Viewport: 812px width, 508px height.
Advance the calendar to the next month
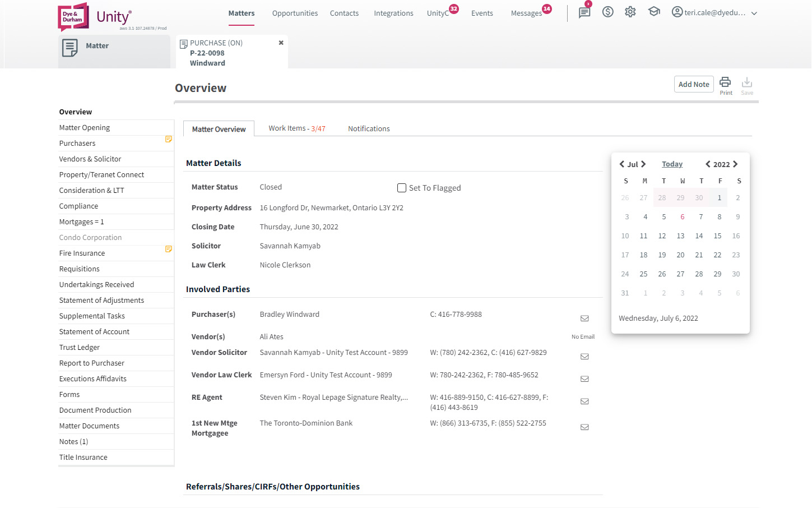(x=643, y=164)
